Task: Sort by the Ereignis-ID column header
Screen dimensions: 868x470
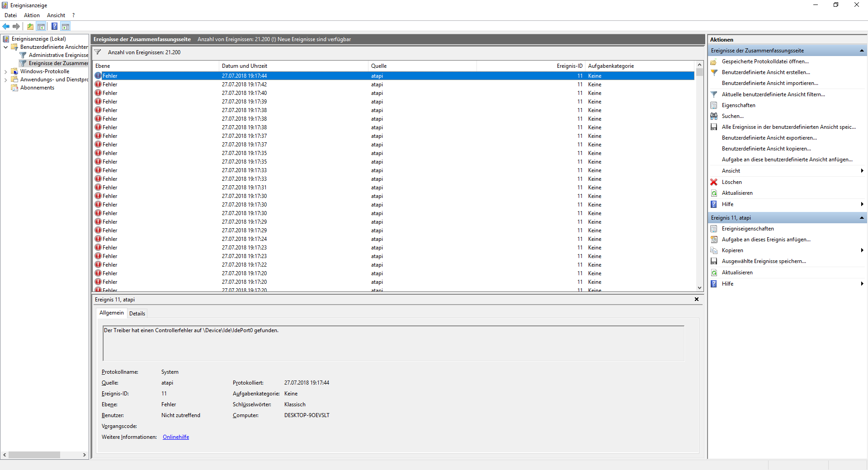Action: (531, 66)
